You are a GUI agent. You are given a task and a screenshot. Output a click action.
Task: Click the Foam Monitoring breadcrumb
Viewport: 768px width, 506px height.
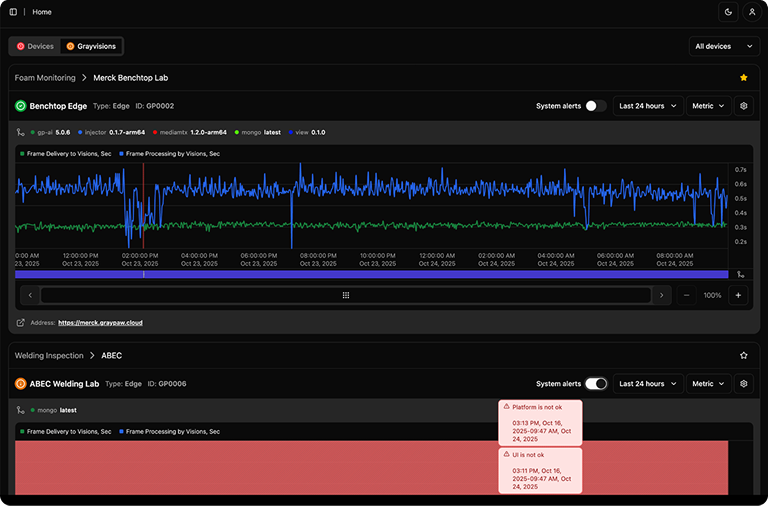(x=45, y=77)
